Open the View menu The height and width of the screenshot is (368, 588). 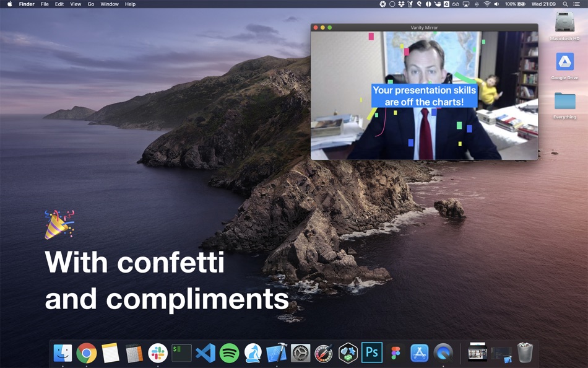(x=76, y=4)
